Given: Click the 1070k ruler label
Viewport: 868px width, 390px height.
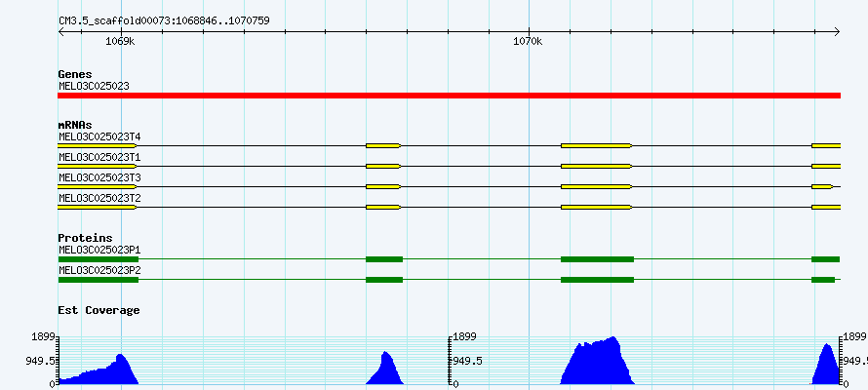Looking at the screenshot, I should [528, 42].
